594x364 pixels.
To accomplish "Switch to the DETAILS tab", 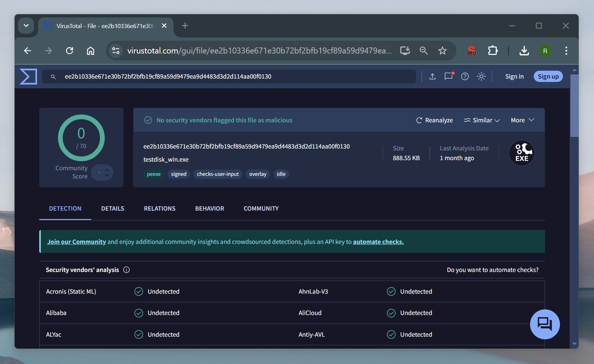I will click(x=113, y=208).
